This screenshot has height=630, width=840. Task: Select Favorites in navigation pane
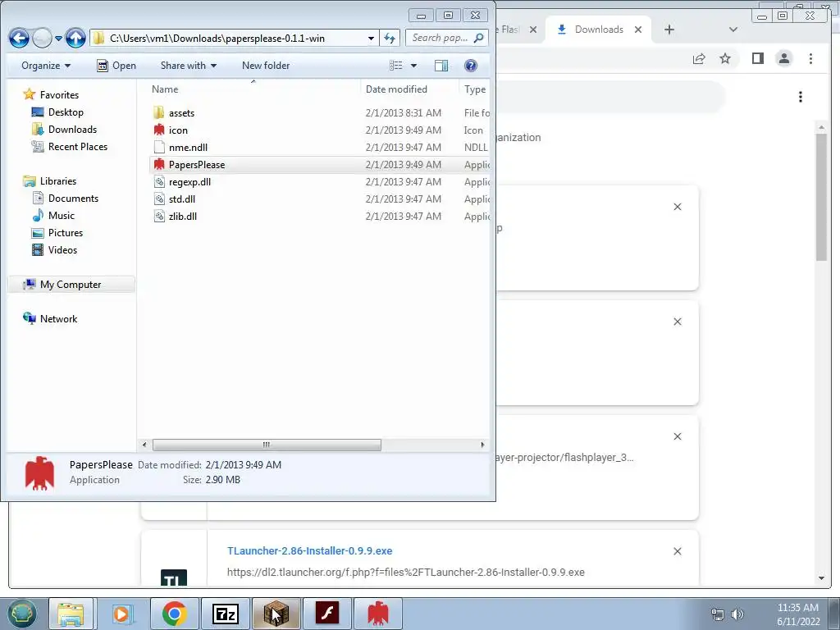pyautogui.click(x=51, y=95)
